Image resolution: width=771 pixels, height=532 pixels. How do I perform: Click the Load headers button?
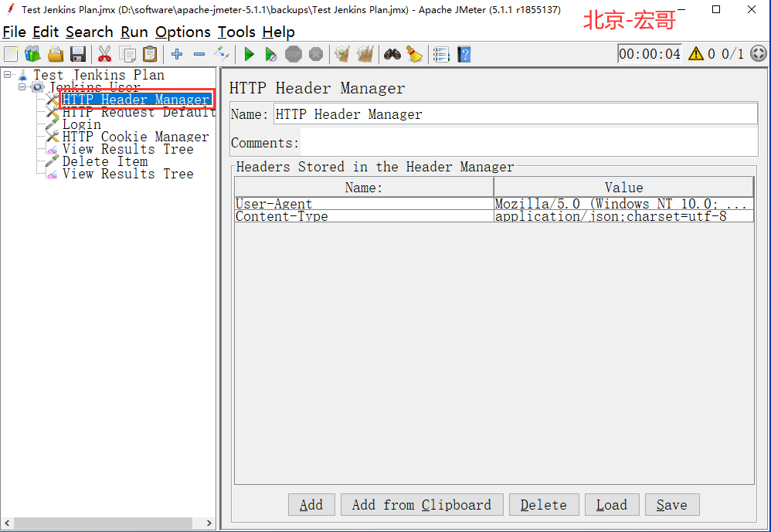tap(612, 504)
